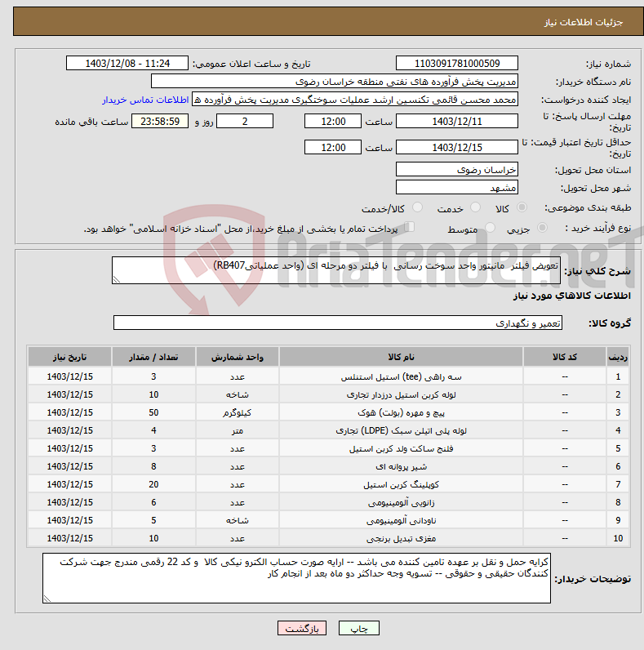Click the quantity cell showing 4
The image size is (644, 650).
point(153,430)
